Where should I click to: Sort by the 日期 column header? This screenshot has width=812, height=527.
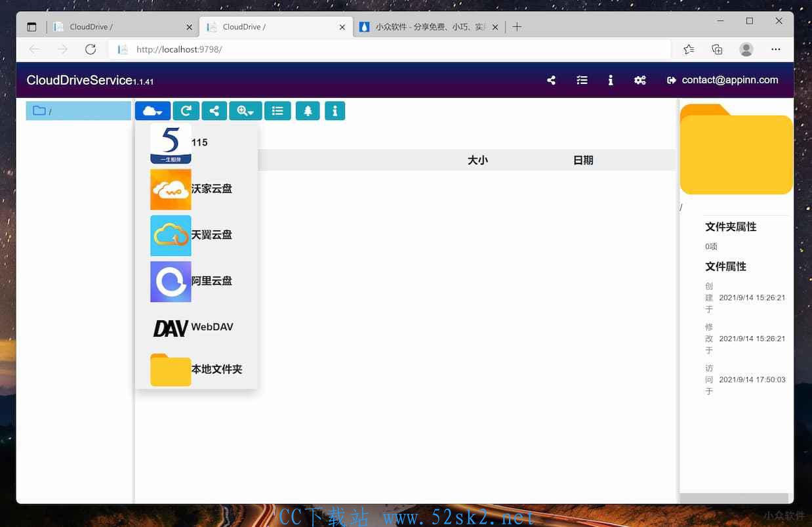click(x=583, y=160)
